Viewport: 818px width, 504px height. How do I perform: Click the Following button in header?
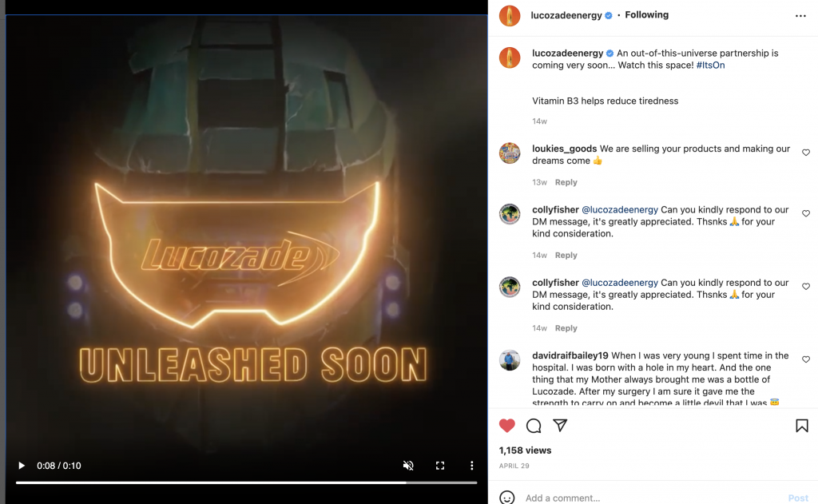click(x=647, y=14)
